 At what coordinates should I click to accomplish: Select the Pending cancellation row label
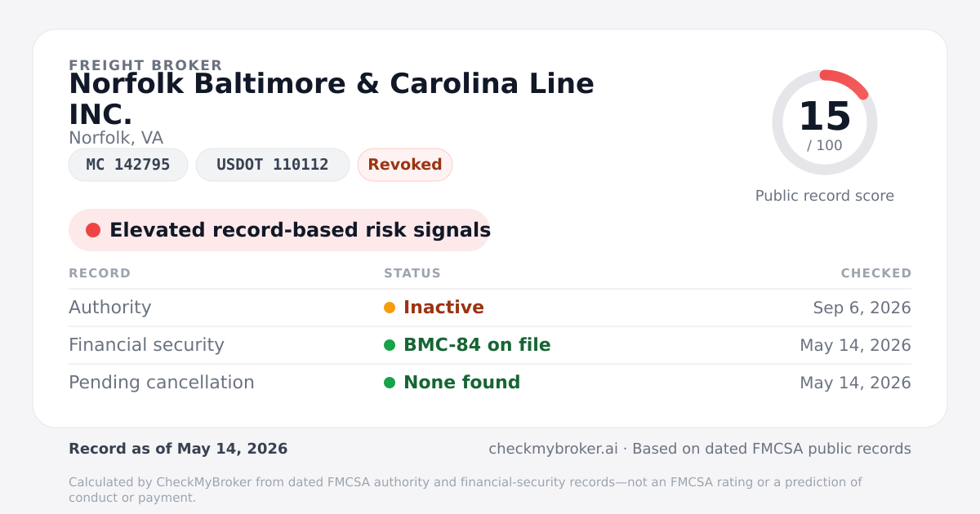coord(162,383)
